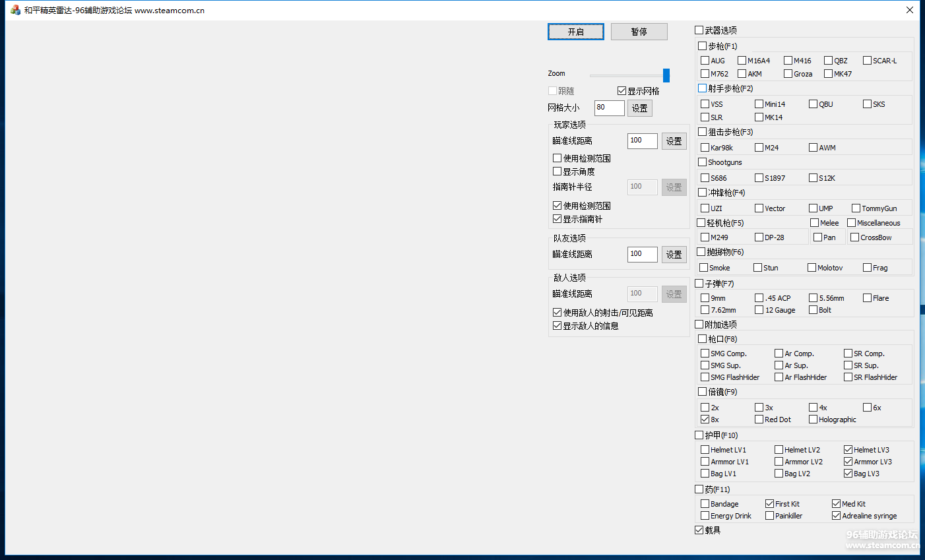Click the 网格大小 input field
Viewport: 925px width, 560px height.
pyautogui.click(x=609, y=108)
